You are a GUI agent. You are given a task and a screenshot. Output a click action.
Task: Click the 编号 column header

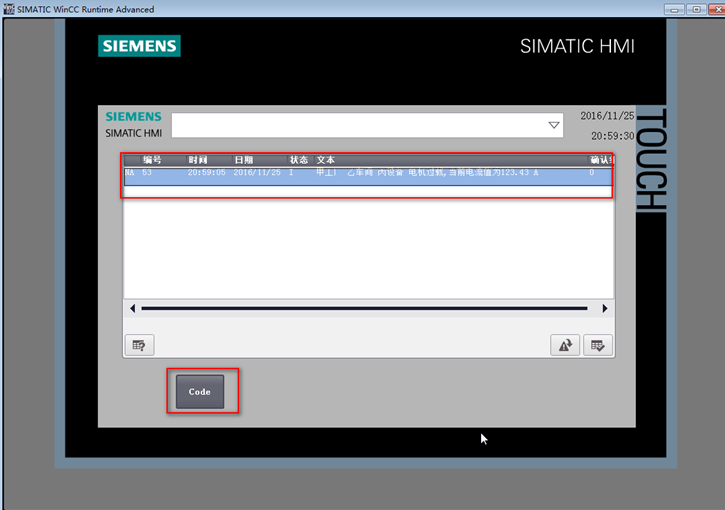click(x=152, y=160)
